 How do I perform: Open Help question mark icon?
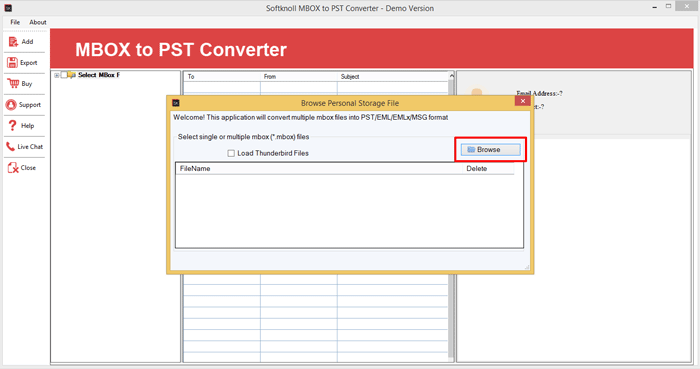tap(12, 125)
